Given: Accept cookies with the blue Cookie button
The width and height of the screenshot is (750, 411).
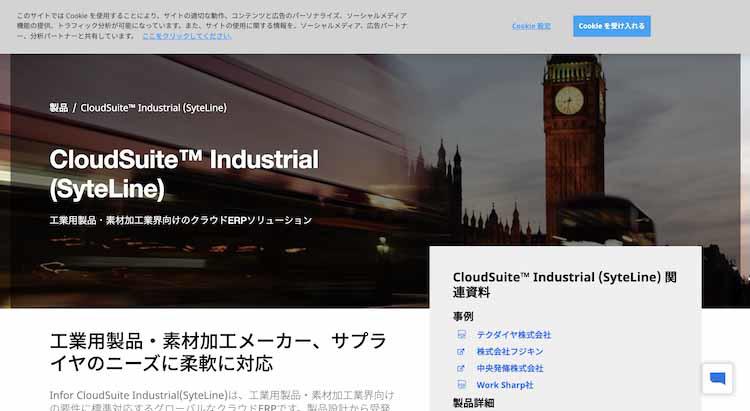Looking at the screenshot, I should 612,26.
